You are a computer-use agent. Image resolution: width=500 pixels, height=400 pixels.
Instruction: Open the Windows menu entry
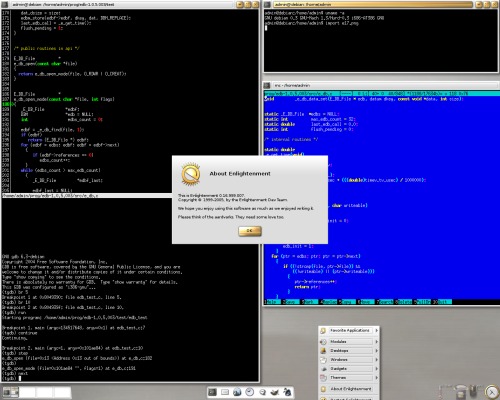coord(349,360)
